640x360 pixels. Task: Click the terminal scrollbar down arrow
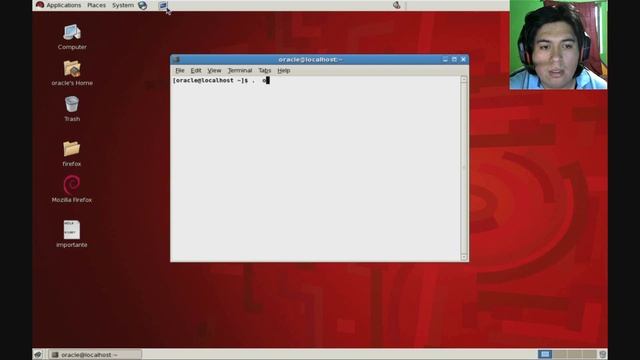pyautogui.click(x=464, y=257)
